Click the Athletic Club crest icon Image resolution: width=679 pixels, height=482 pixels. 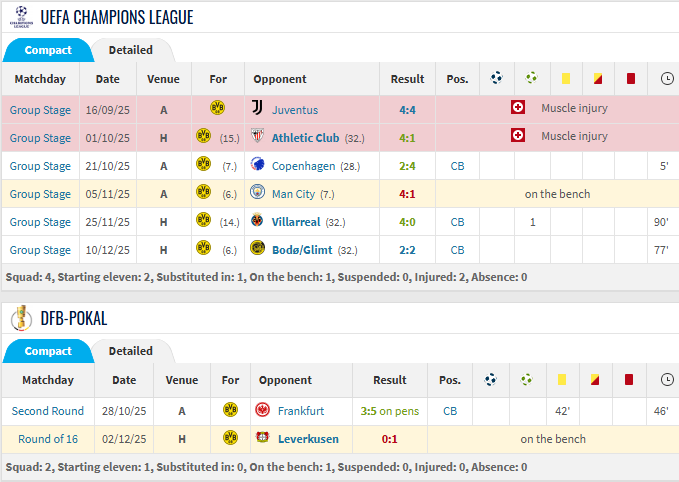(x=257, y=136)
